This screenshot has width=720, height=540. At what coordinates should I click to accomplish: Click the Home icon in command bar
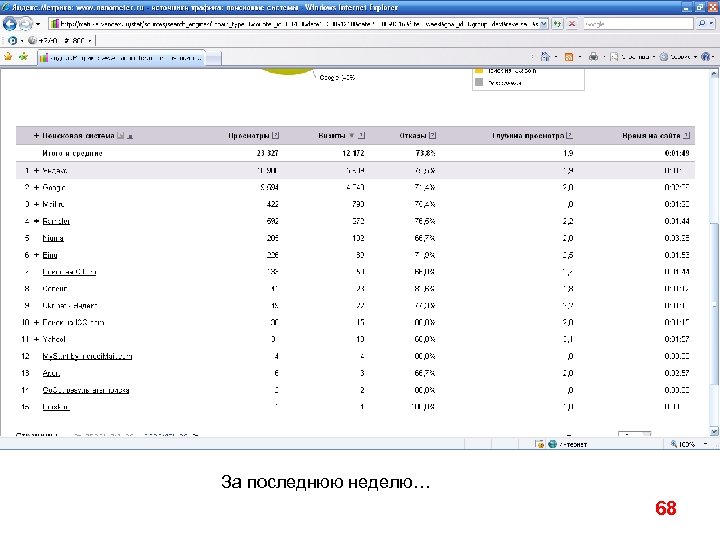tap(545, 57)
